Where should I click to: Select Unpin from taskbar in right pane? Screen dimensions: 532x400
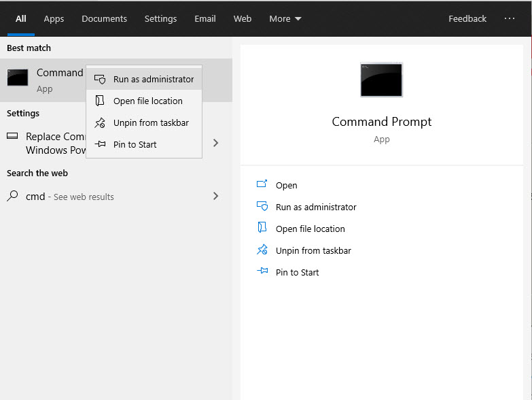pyautogui.click(x=313, y=250)
